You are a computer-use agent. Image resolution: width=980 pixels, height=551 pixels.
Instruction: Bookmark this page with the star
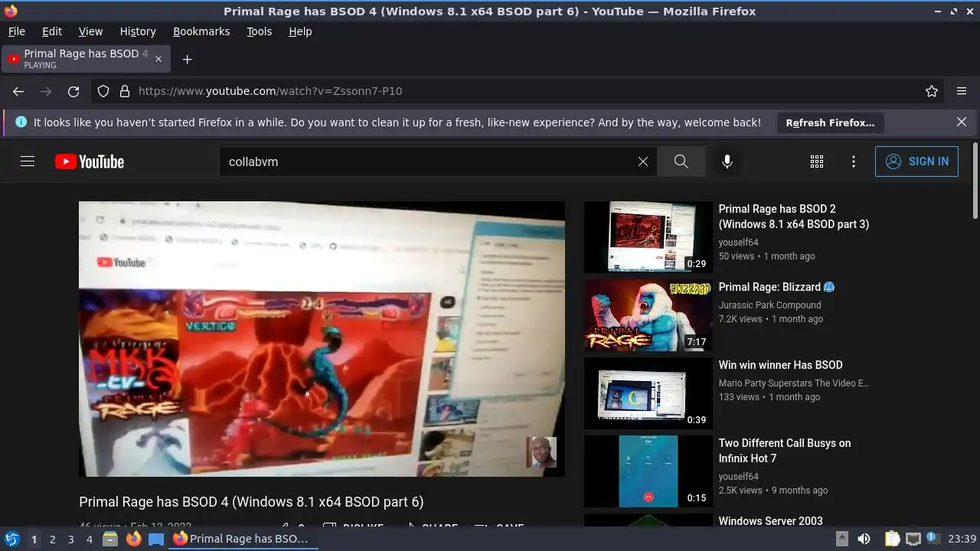(932, 91)
